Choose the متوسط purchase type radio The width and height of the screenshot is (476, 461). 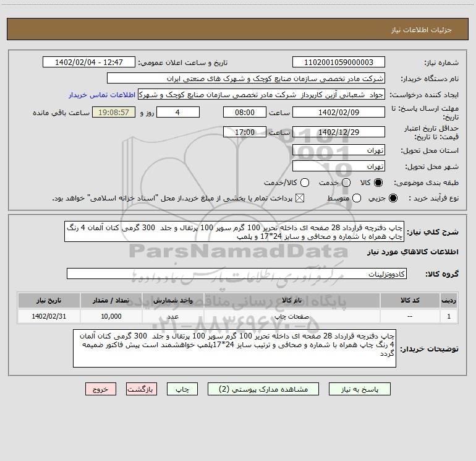click(357, 198)
